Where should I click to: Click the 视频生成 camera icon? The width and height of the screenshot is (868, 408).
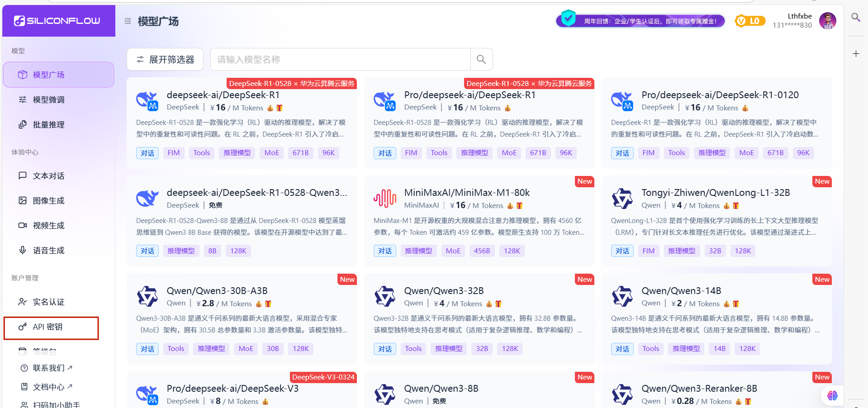coord(23,225)
